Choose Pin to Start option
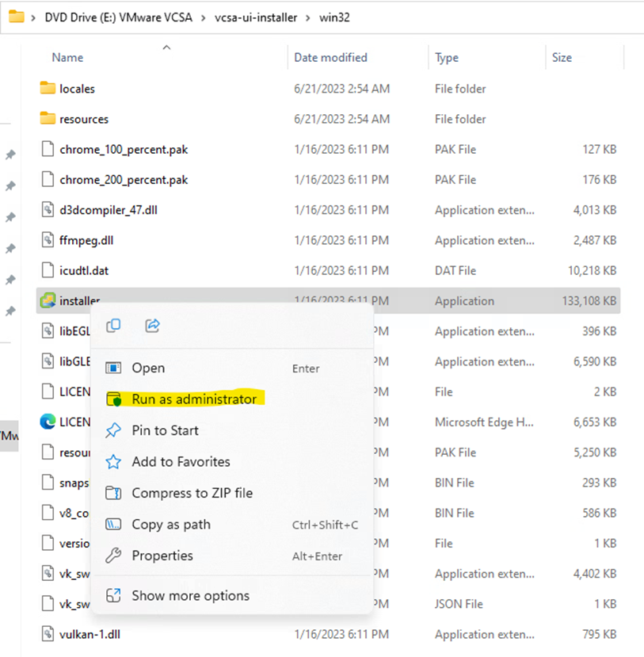The width and height of the screenshot is (644, 657). point(165,430)
